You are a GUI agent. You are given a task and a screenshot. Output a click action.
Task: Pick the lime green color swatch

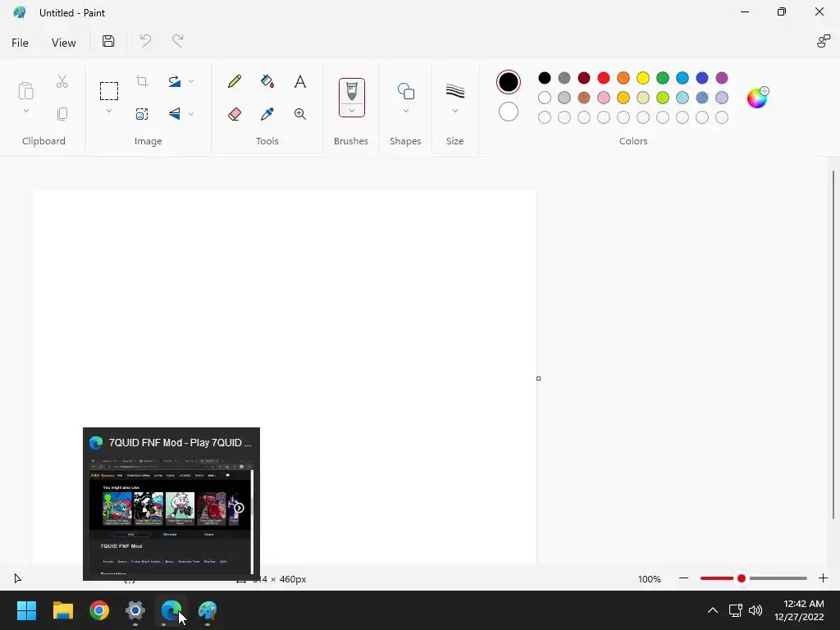(x=663, y=98)
